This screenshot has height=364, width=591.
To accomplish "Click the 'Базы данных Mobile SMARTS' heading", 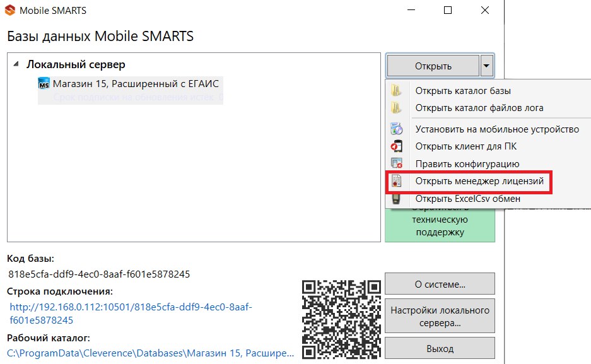I will 100,36.
